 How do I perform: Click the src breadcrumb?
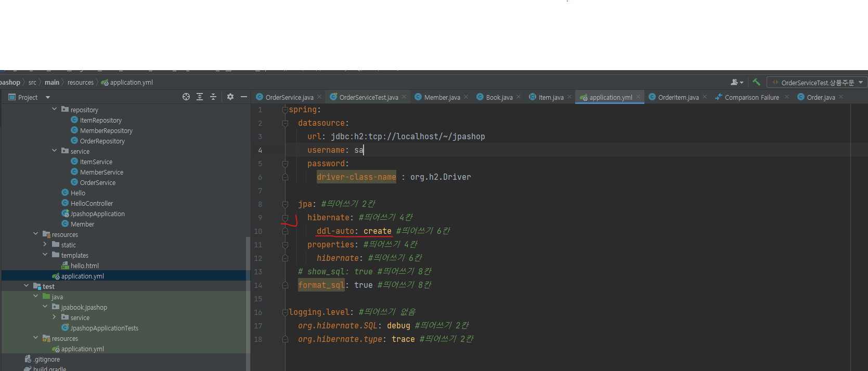32,82
